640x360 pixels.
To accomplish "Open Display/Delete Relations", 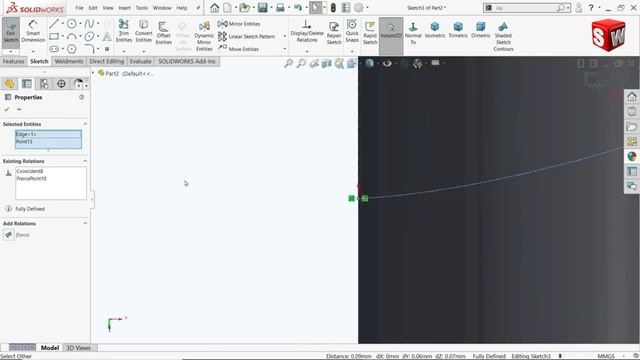I will click(307, 31).
